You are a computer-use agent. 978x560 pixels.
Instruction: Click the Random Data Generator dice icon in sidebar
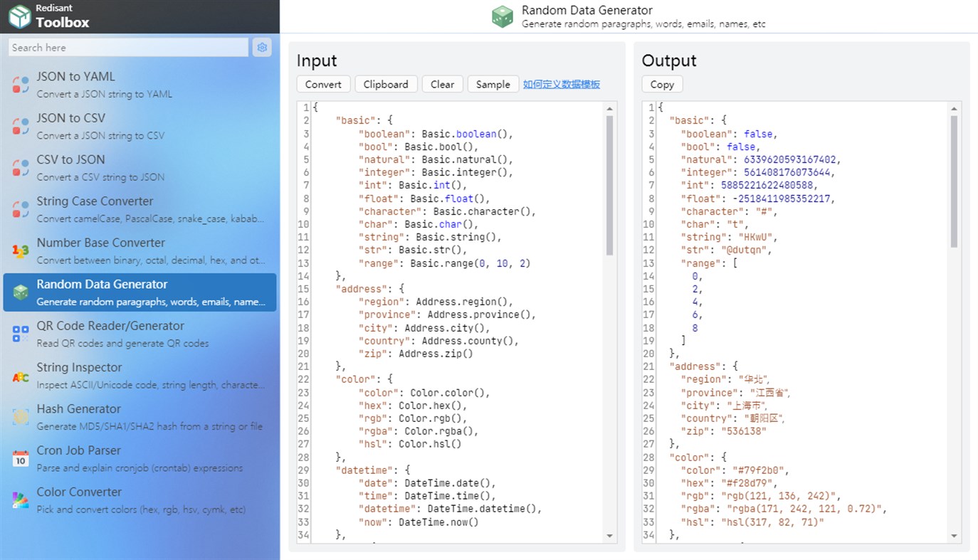(21, 292)
